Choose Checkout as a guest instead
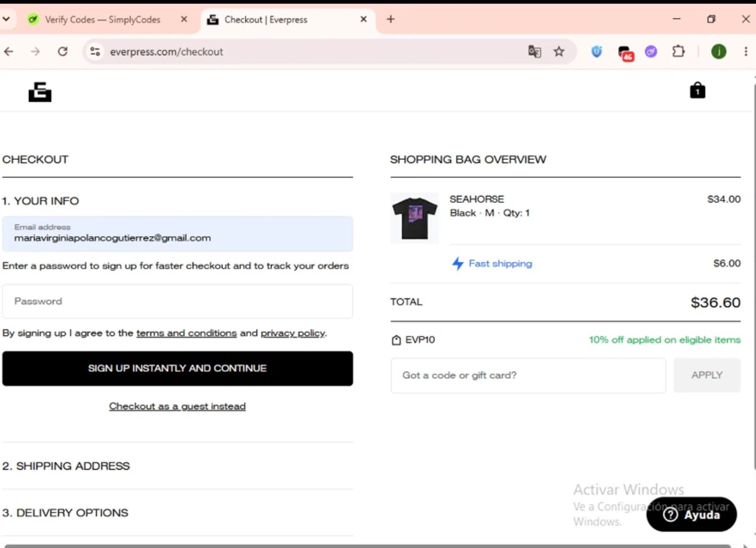The image size is (756, 548). tap(177, 406)
